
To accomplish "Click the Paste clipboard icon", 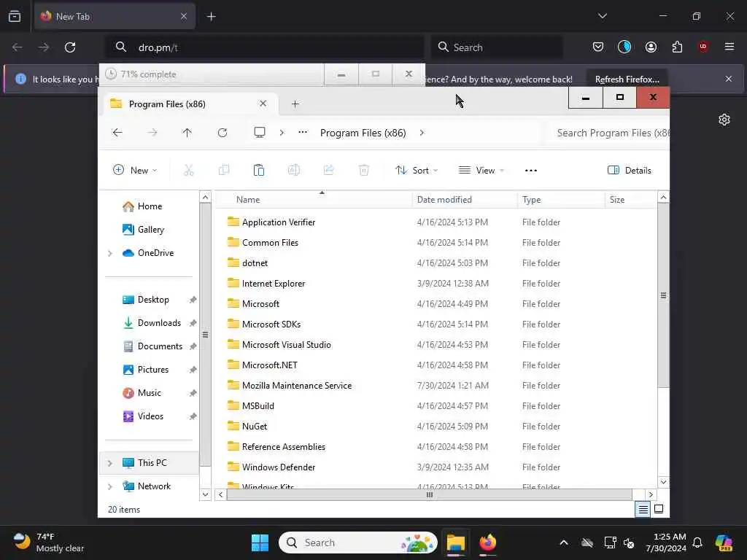I will click(259, 170).
